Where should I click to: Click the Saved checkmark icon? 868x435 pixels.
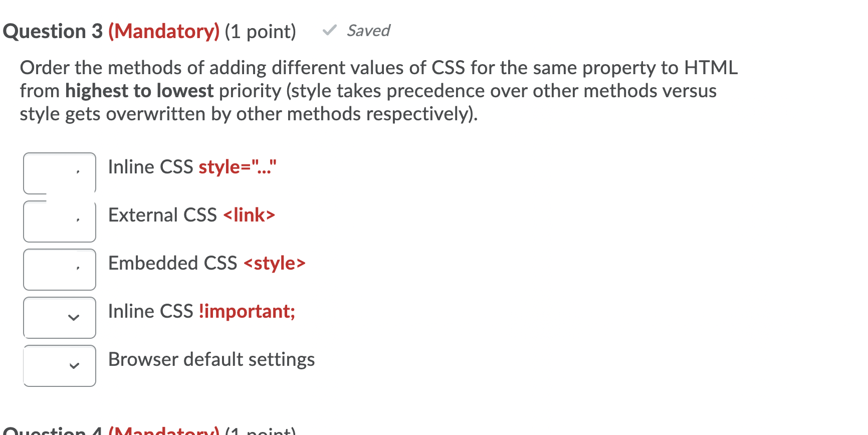tap(329, 31)
